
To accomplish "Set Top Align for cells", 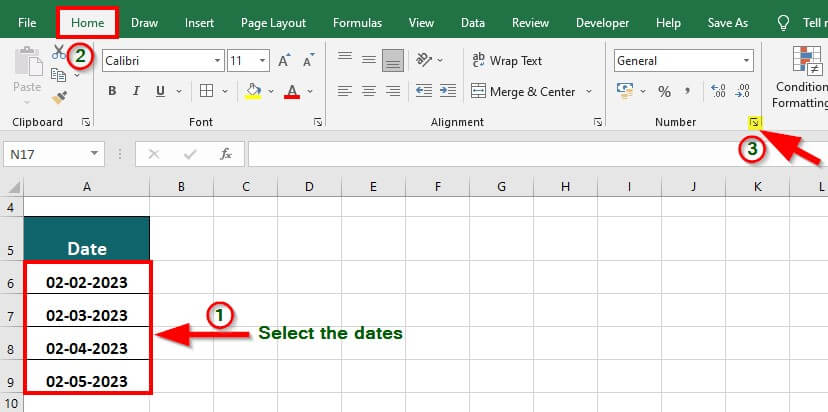I will 345,57.
